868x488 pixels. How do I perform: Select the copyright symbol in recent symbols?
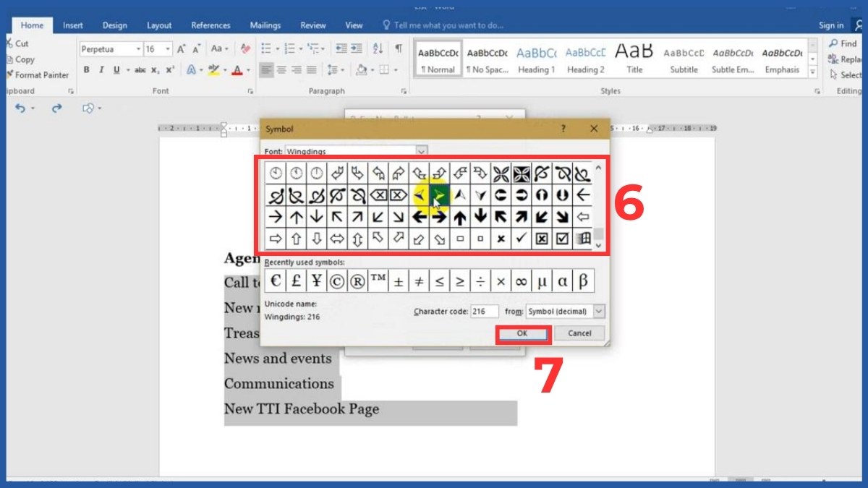coord(336,281)
